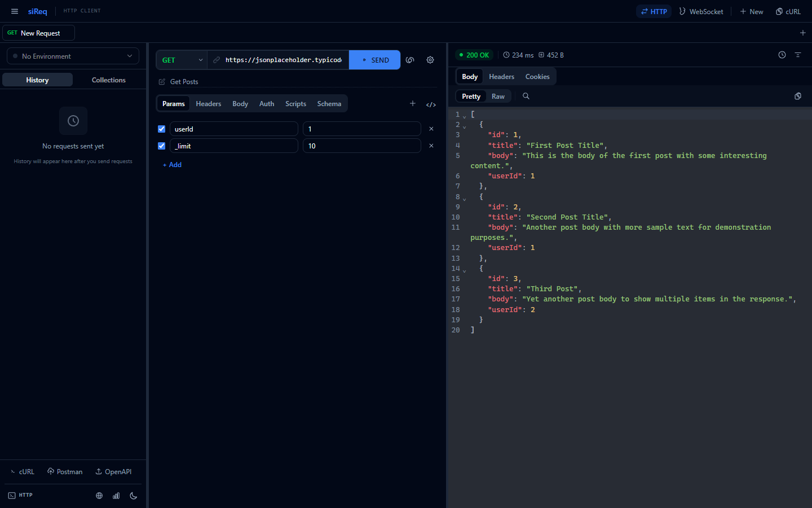Click the 452 B response size
Image resolution: width=812 pixels, height=508 pixels.
551,55
